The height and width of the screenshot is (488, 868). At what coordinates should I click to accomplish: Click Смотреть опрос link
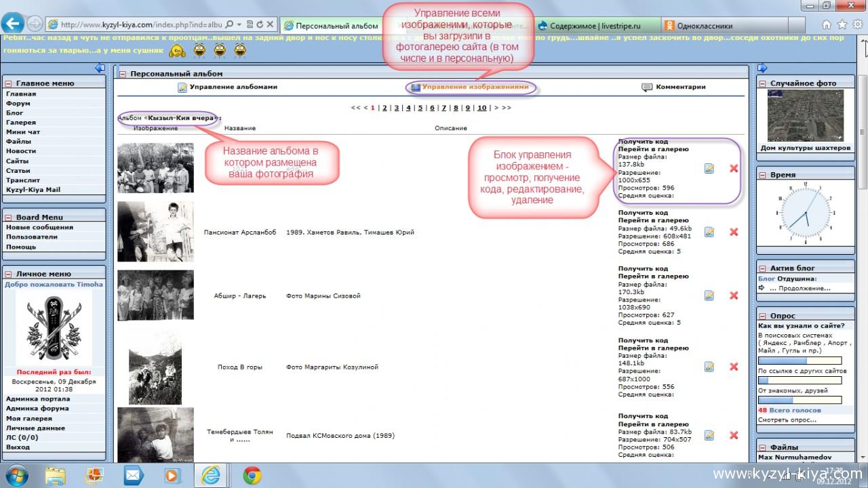(x=787, y=420)
